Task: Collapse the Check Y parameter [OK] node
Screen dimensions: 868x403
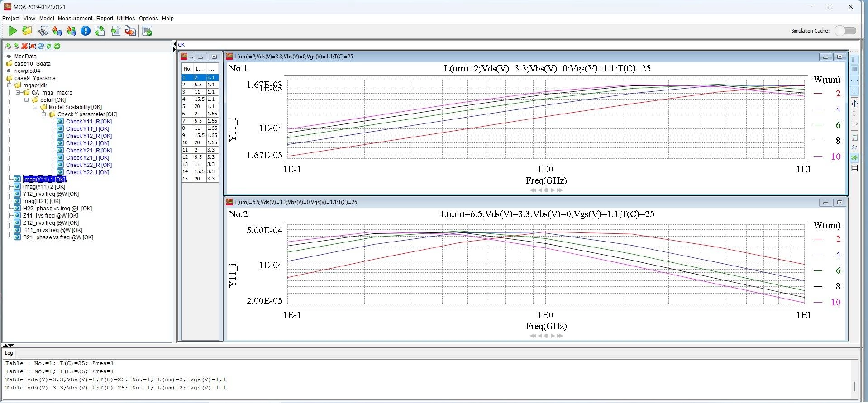Action: pyautogui.click(x=44, y=114)
